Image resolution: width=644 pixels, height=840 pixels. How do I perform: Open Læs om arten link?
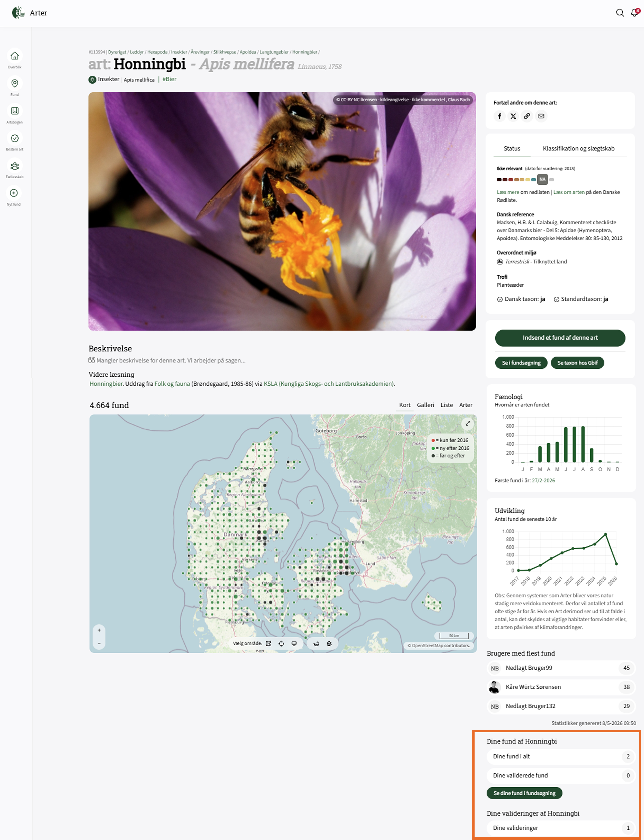click(569, 192)
